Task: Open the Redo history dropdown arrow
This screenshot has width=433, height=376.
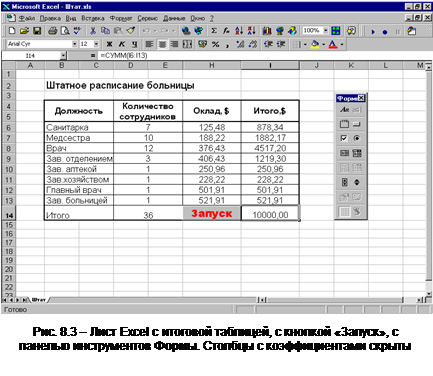Action: (174, 31)
